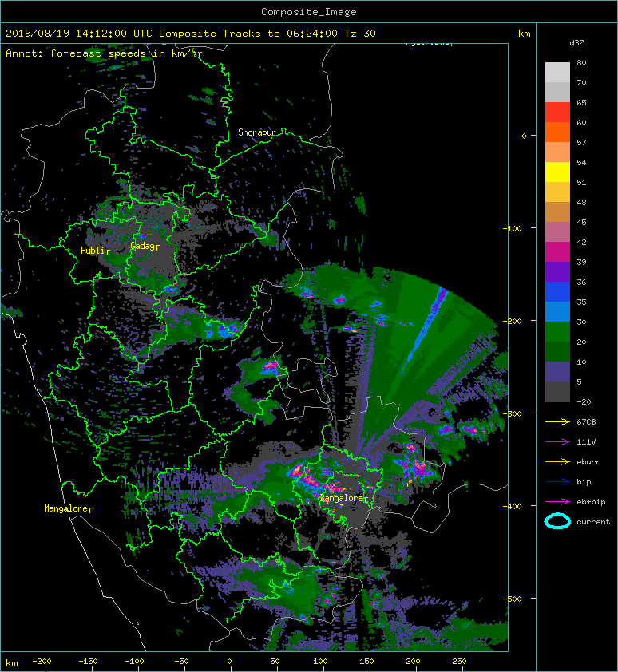The height and width of the screenshot is (672, 618).
Task: Click the magenta eb+bip arrow legend icon
Action: (557, 502)
